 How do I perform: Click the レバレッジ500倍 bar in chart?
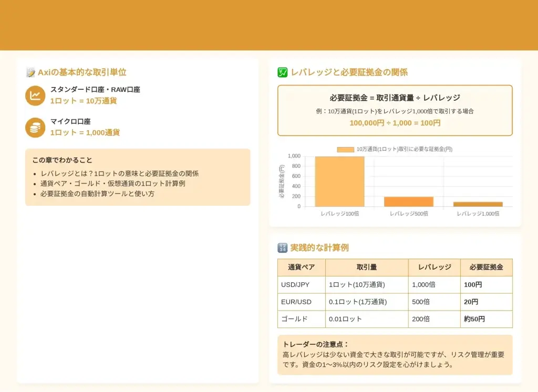click(x=409, y=202)
